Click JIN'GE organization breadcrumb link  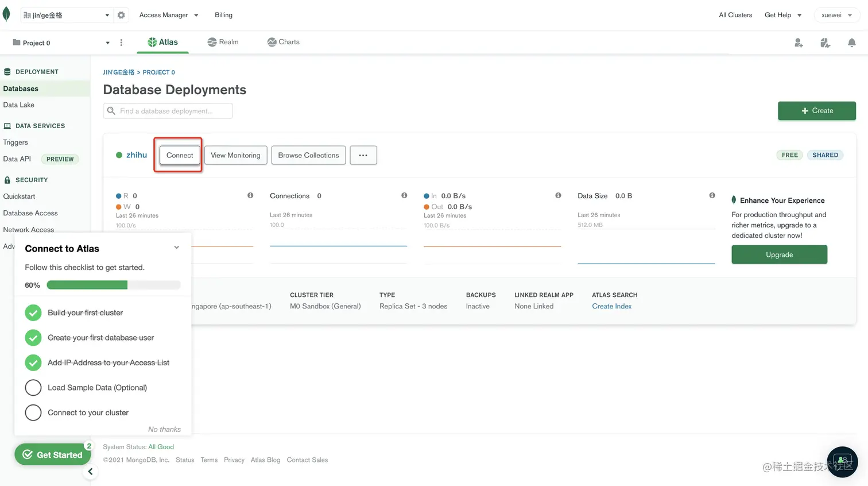click(118, 72)
